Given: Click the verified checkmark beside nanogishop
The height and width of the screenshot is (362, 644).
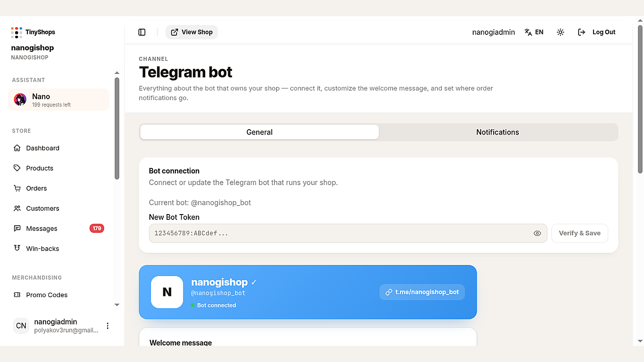Looking at the screenshot, I should coord(254,282).
